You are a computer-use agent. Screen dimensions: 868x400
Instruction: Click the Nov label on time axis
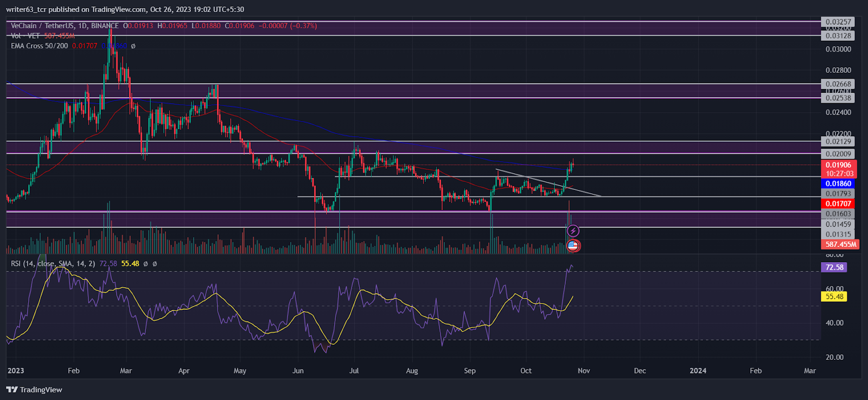584,371
